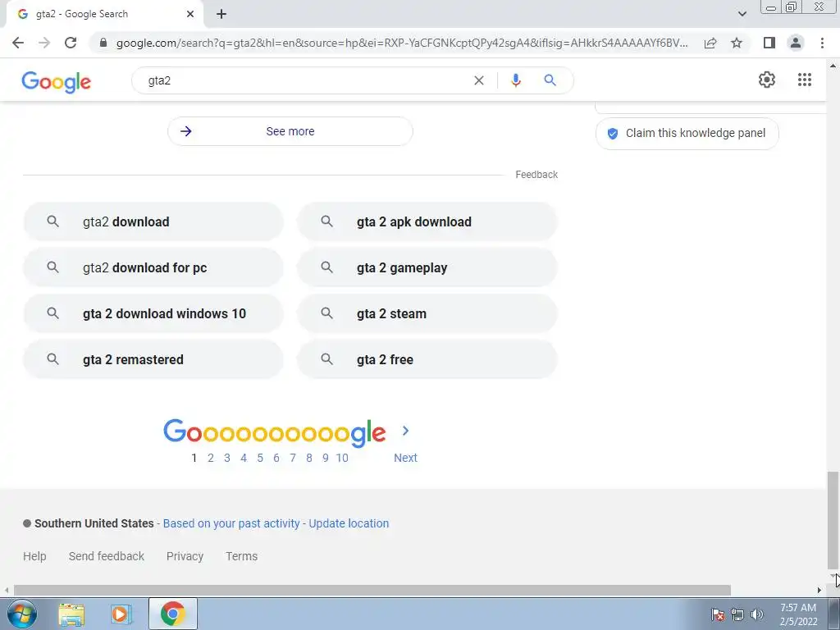
Task: Go to results page 3
Action: 227,458
